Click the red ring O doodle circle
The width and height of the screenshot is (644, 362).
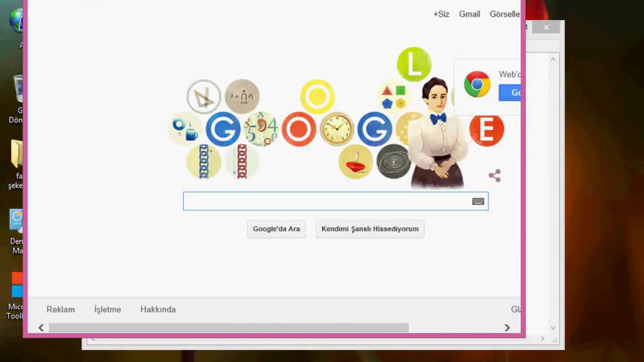[x=299, y=129]
